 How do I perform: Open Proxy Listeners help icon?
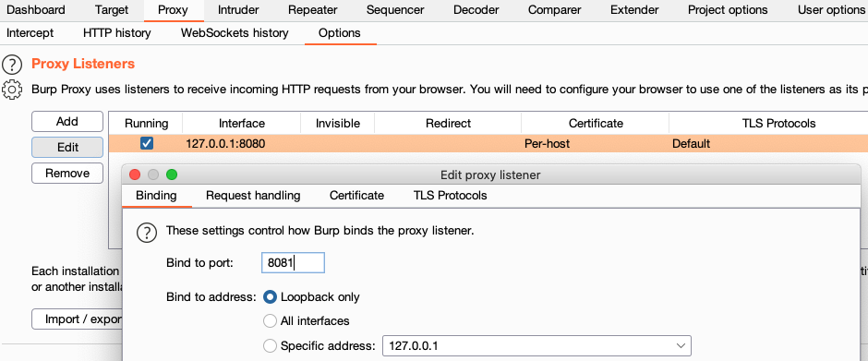12,65
